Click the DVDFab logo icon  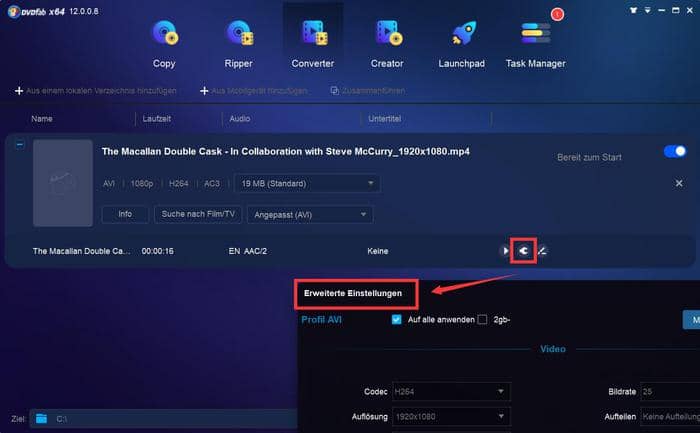coord(13,12)
